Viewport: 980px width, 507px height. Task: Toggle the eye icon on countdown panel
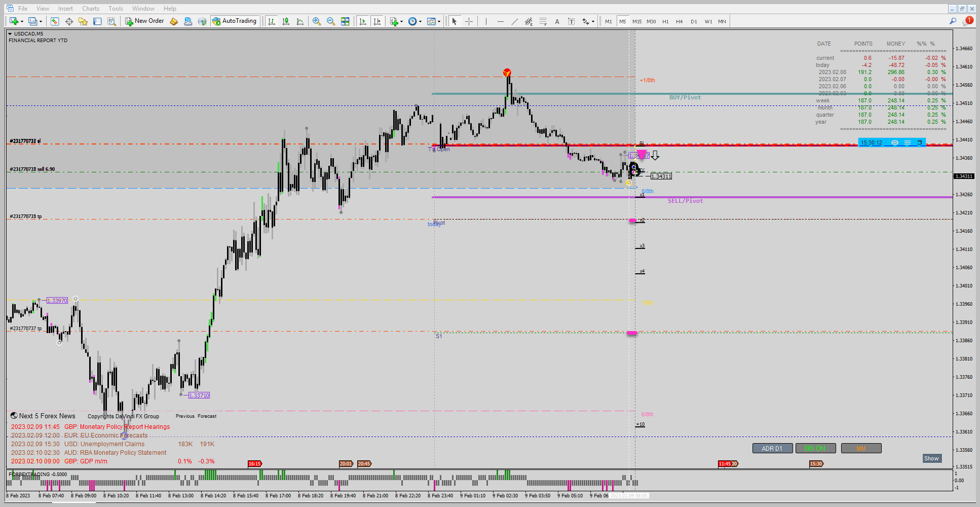(x=895, y=142)
